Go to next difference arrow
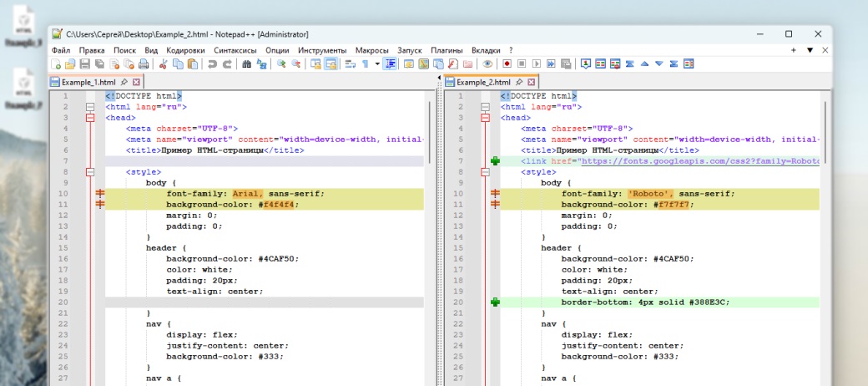This screenshot has width=868, height=386. [659, 63]
